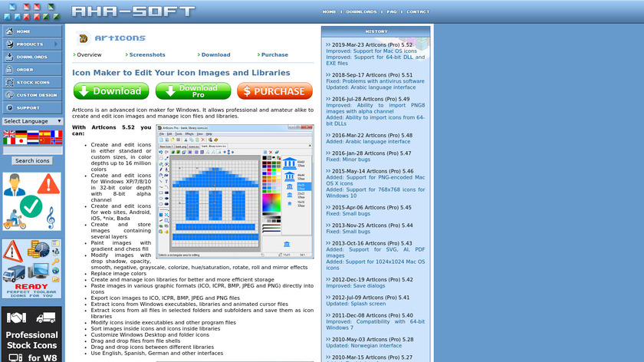Select the Norwegian flag icon
Image resolution: width=644 pixels, height=362 pixels.
(x=56, y=141)
